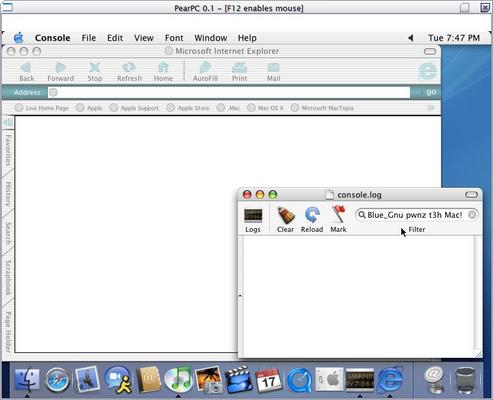Open the Apple favorite link

89,108
